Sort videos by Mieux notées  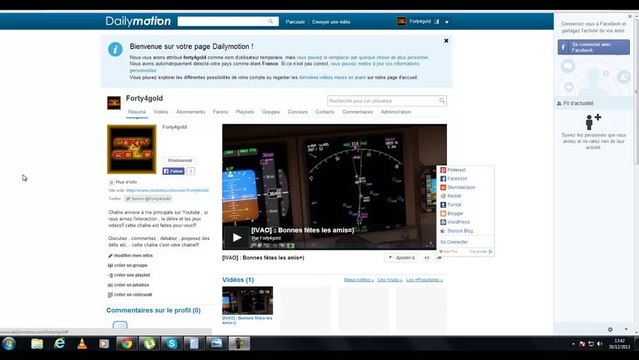359,280
